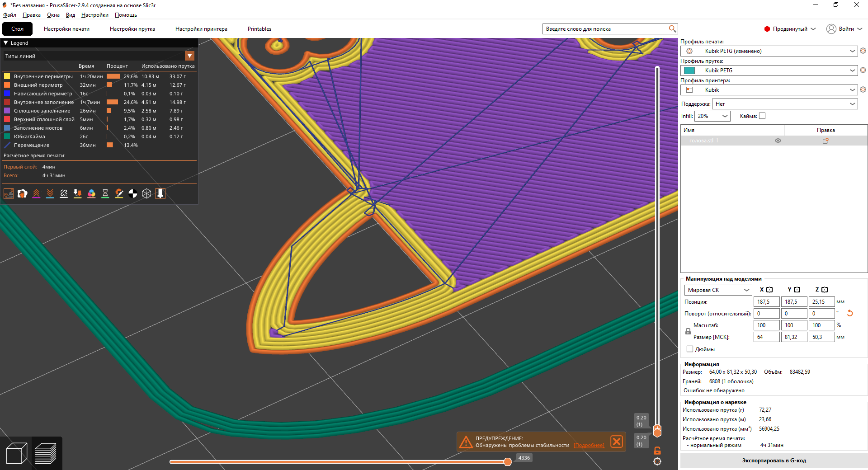Open the Файл menu
Image resolution: width=868 pixels, height=470 pixels.
tap(9, 15)
